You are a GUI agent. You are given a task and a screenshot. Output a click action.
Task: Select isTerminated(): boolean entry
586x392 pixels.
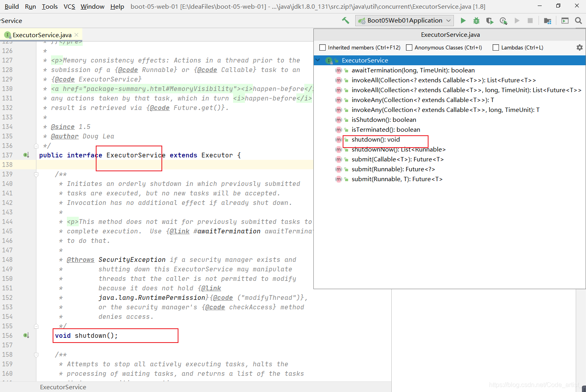click(x=386, y=130)
